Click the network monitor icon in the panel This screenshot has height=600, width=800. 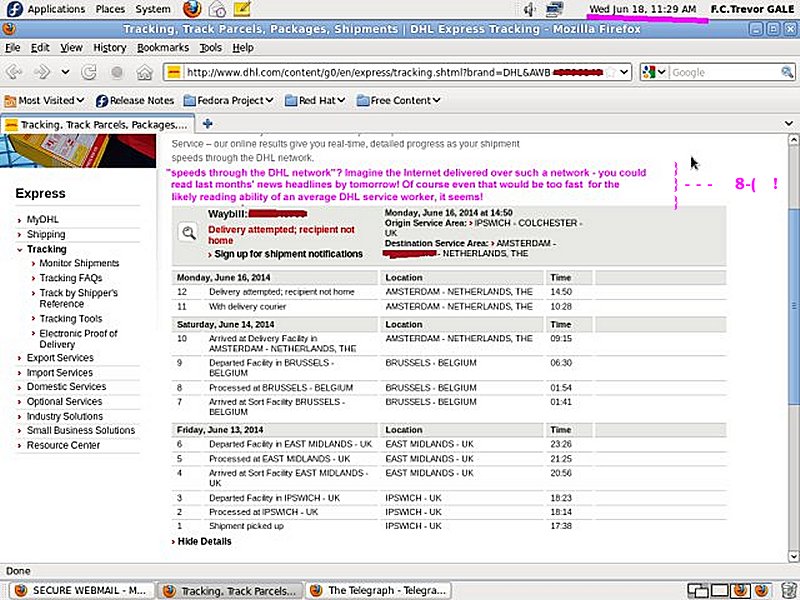click(554, 9)
